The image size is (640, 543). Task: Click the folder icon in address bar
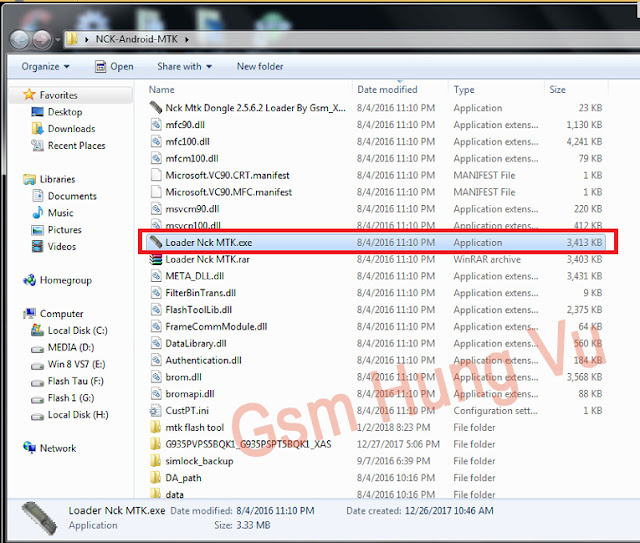pyautogui.click(x=72, y=39)
